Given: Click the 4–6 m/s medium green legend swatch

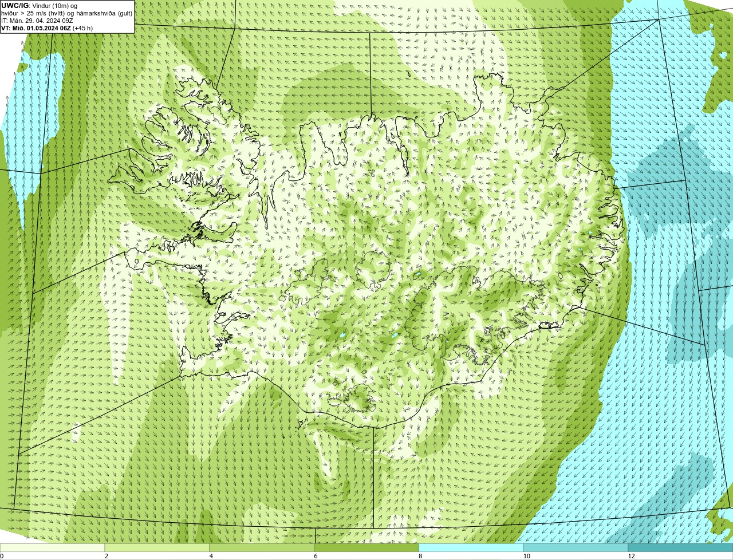Looking at the screenshot, I should [262, 547].
